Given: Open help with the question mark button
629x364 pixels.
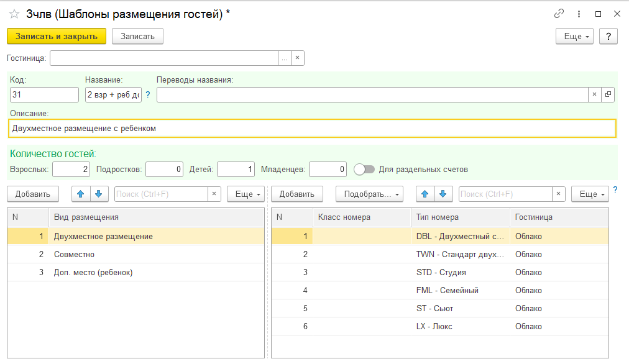Looking at the screenshot, I should pyautogui.click(x=608, y=36).
